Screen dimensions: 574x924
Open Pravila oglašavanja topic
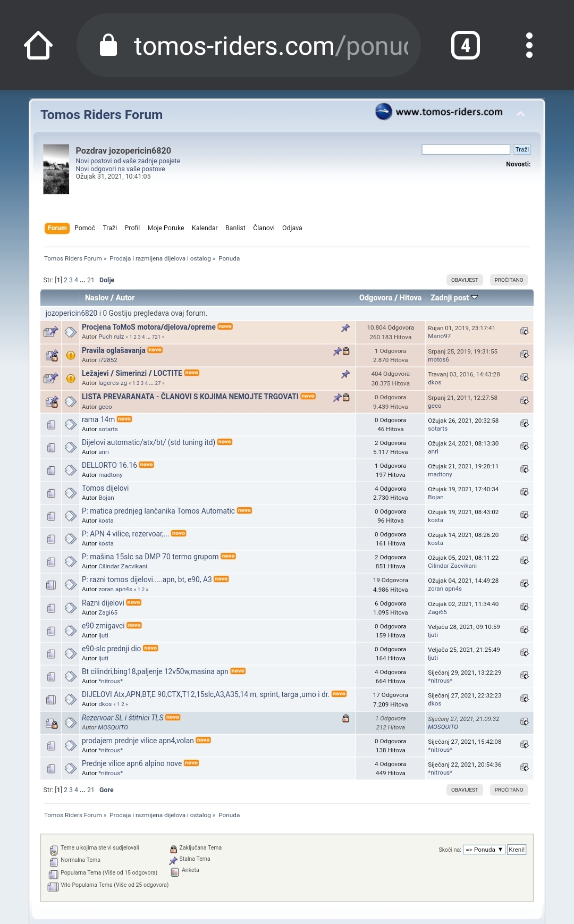(x=114, y=350)
